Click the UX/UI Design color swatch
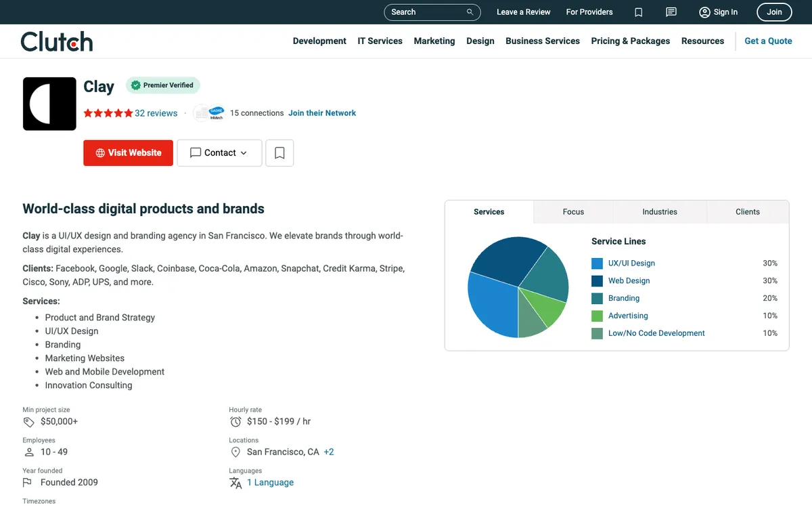Image resolution: width=812 pixels, height=508 pixels. click(x=597, y=263)
